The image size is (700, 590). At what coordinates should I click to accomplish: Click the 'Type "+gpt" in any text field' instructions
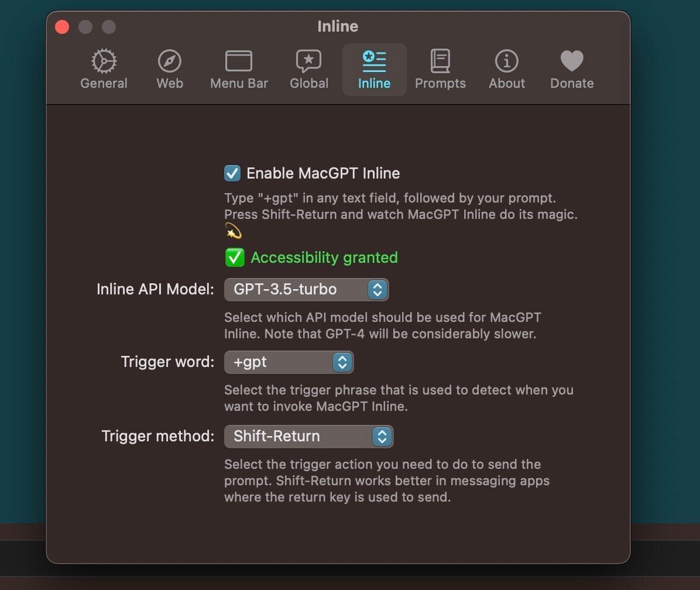point(401,206)
